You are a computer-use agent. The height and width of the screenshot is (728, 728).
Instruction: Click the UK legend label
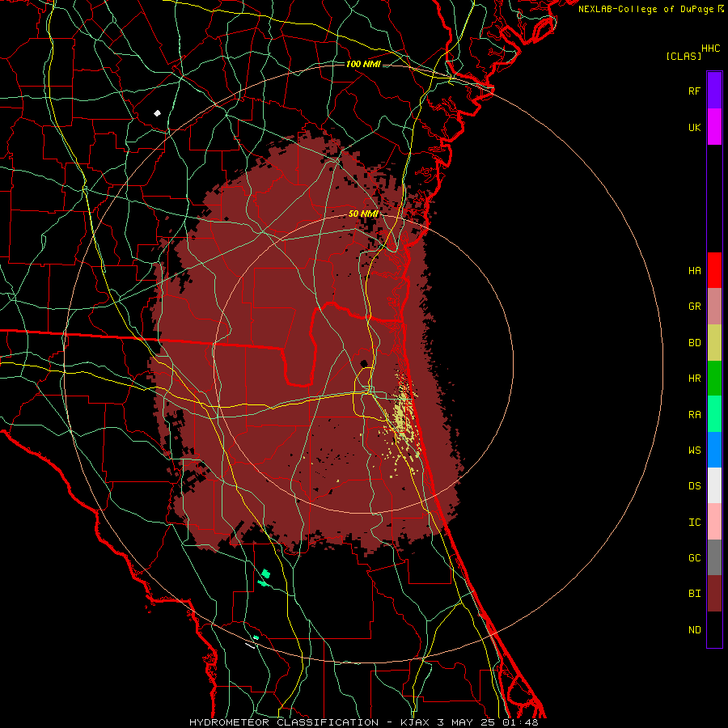[694, 127]
